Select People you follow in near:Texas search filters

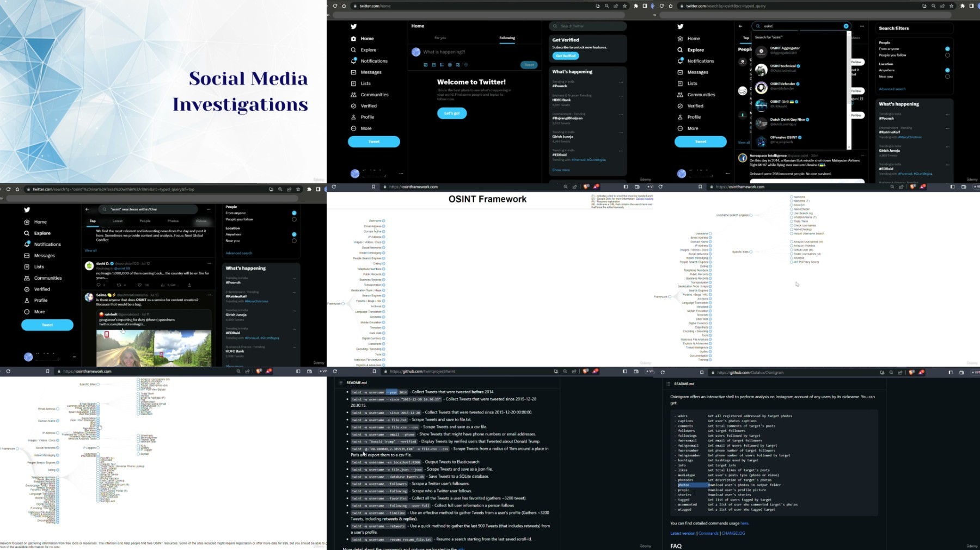[x=294, y=219]
